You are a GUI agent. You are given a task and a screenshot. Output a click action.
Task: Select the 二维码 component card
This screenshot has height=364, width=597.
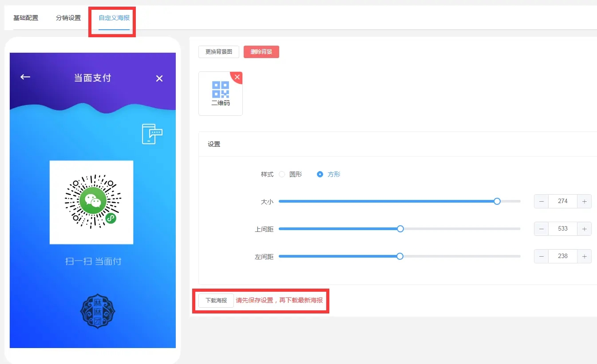tap(221, 94)
